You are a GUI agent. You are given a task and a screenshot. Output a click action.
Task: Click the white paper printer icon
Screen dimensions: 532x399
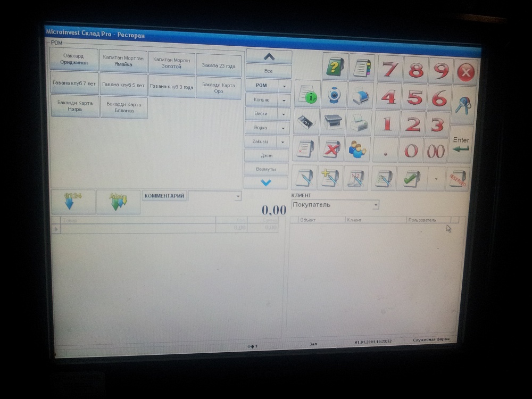point(359,122)
